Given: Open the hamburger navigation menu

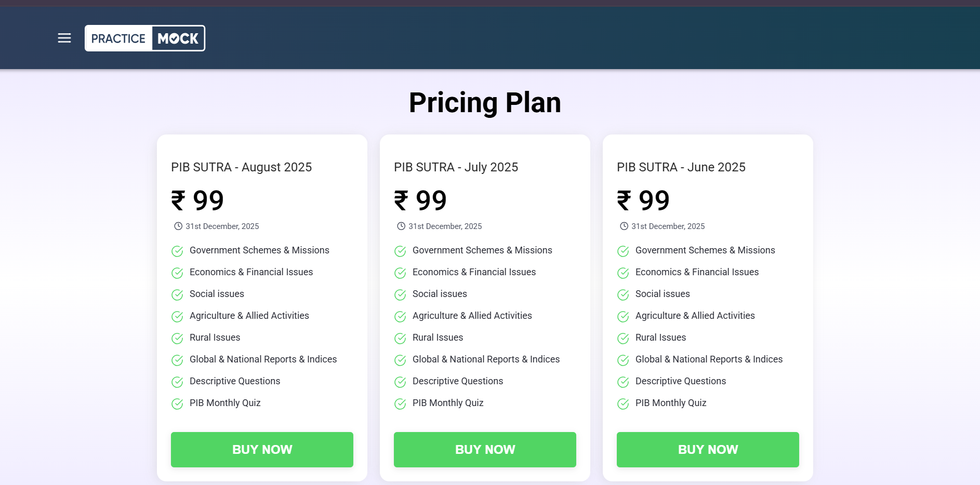Looking at the screenshot, I should [64, 38].
